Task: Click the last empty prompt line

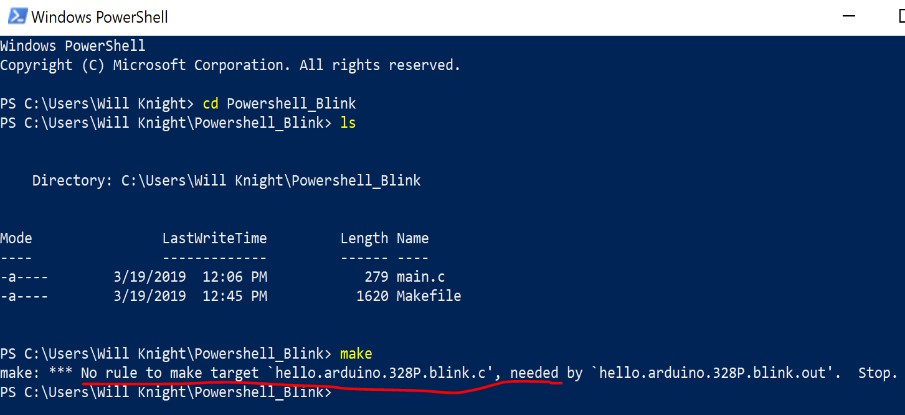Action: tap(166, 392)
